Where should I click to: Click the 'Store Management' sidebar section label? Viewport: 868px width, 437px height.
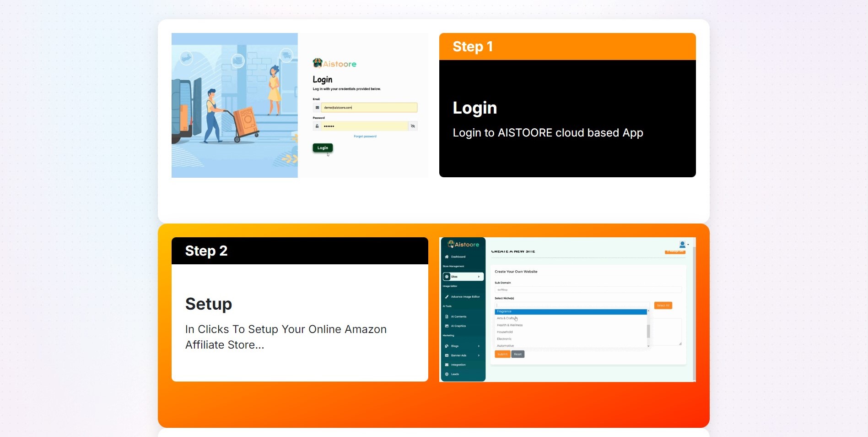pos(453,266)
